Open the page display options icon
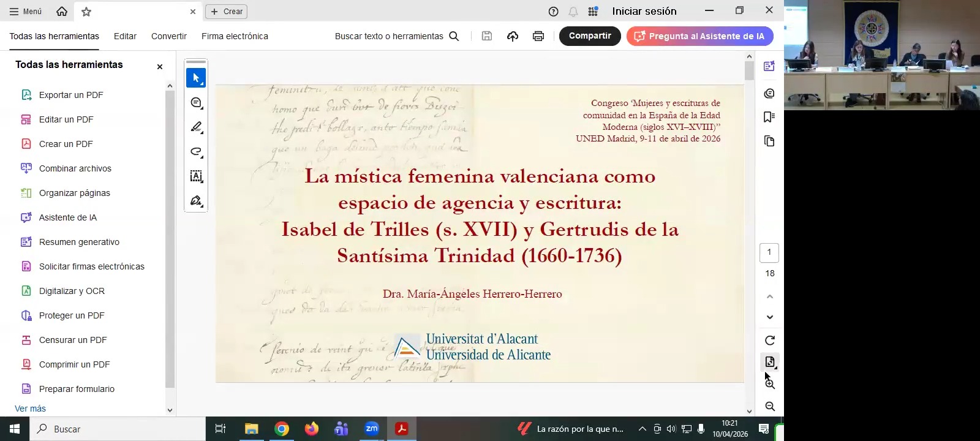 (x=770, y=362)
